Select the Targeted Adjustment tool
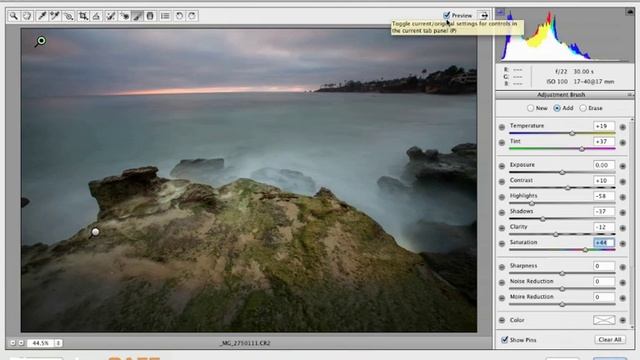The height and width of the screenshot is (360, 640). [x=69, y=16]
